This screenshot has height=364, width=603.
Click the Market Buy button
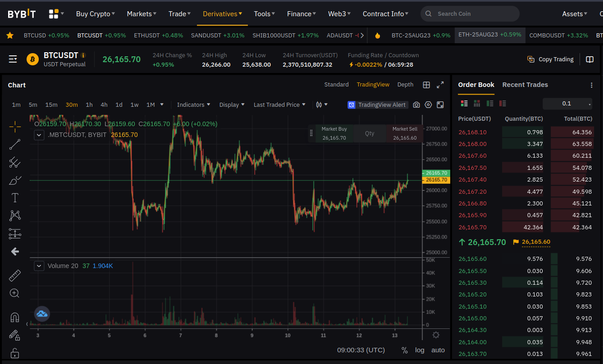334,133
